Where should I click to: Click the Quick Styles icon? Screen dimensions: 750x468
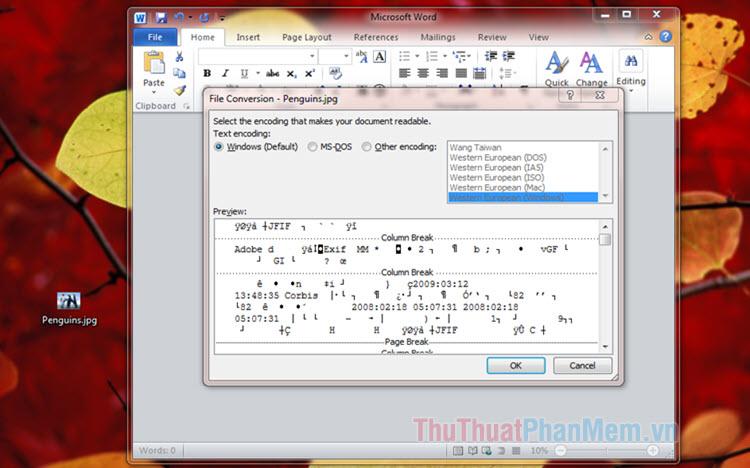[556, 66]
